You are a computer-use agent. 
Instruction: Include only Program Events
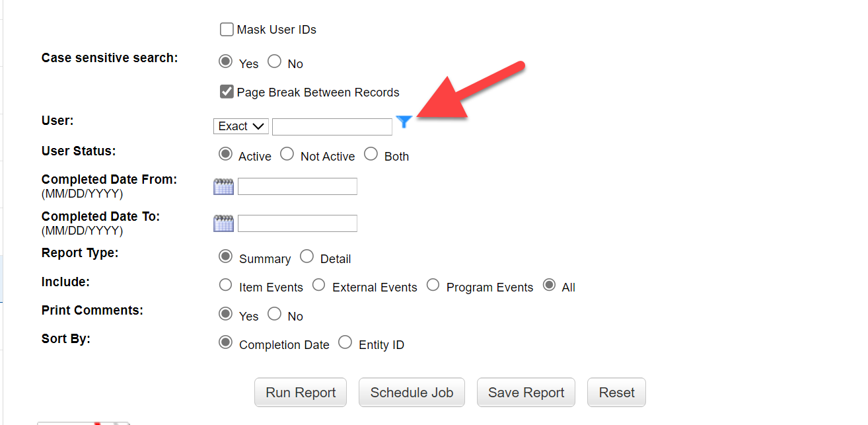tap(433, 285)
